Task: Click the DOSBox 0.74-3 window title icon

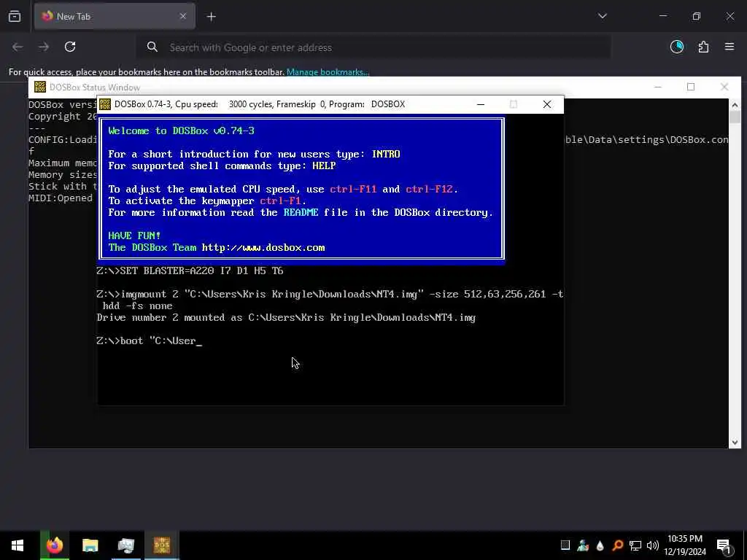Action: click(x=105, y=104)
